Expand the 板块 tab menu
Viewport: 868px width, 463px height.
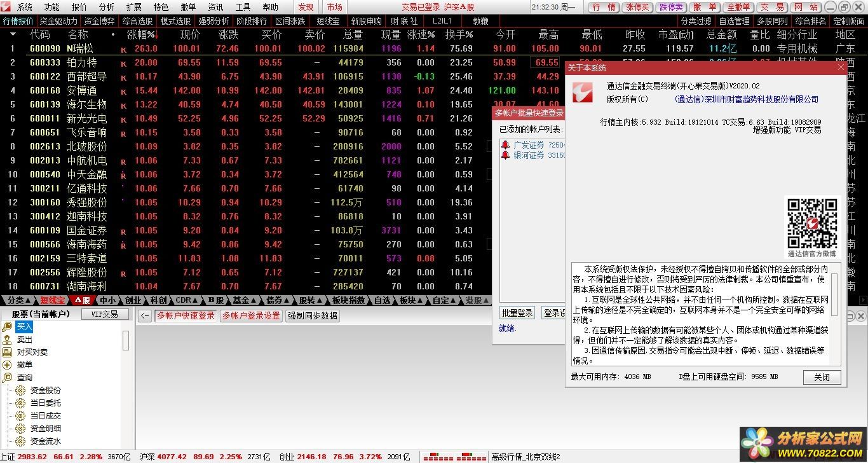[410, 300]
